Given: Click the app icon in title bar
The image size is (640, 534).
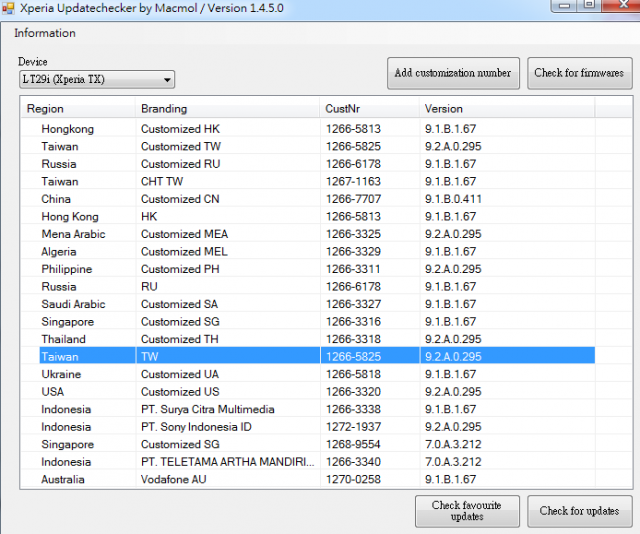Looking at the screenshot, I should click(x=8, y=8).
